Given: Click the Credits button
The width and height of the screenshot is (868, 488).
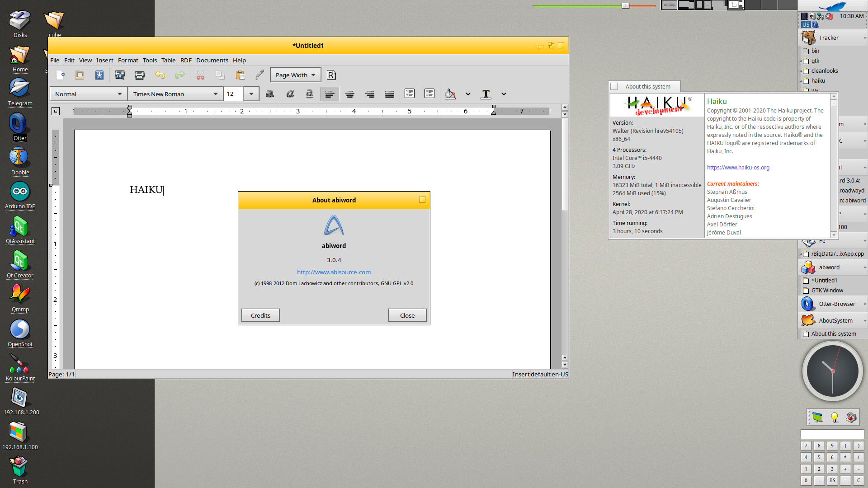Looking at the screenshot, I should tap(260, 315).
